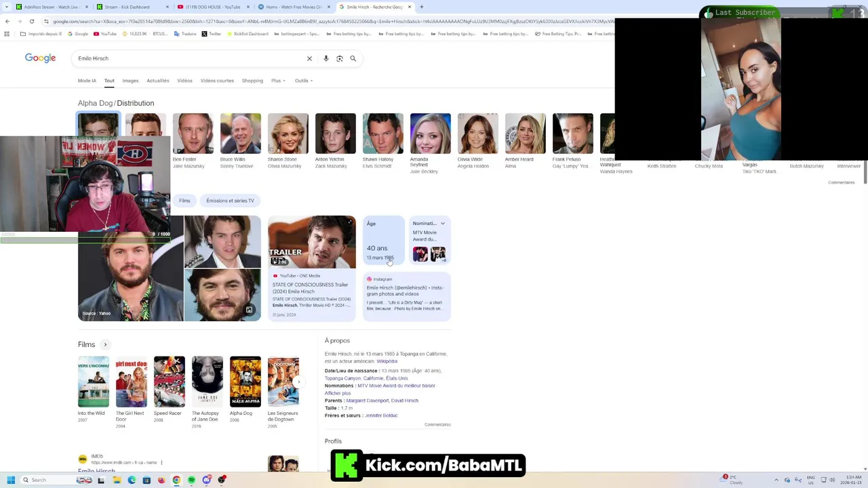Clear the search query with X

(309, 58)
